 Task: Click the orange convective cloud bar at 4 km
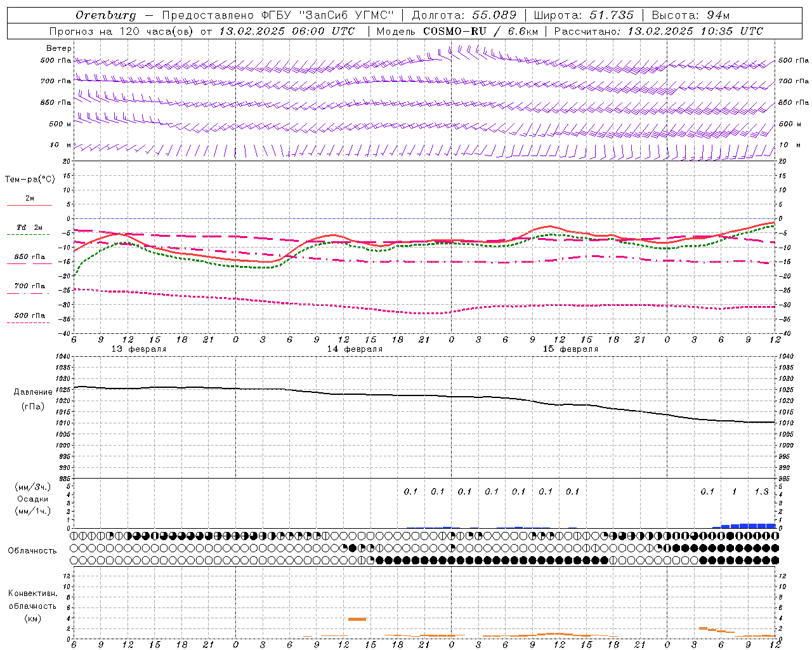[x=357, y=619]
